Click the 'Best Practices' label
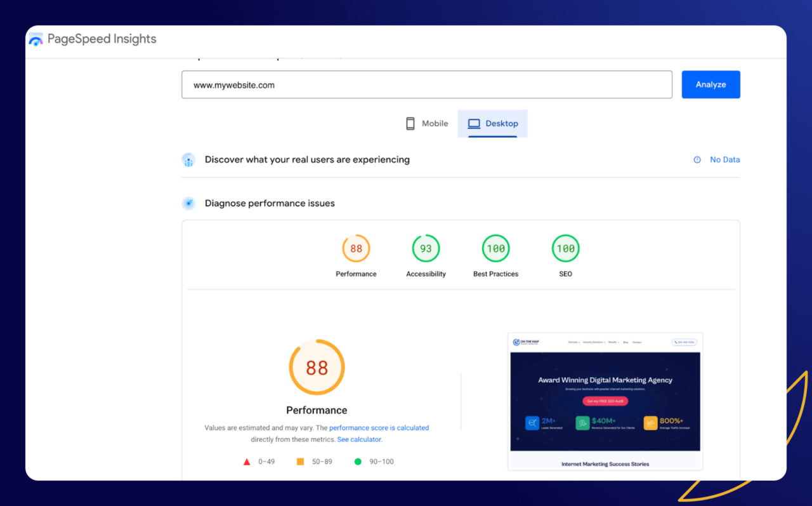This screenshot has height=506, width=812. click(495, 274)
